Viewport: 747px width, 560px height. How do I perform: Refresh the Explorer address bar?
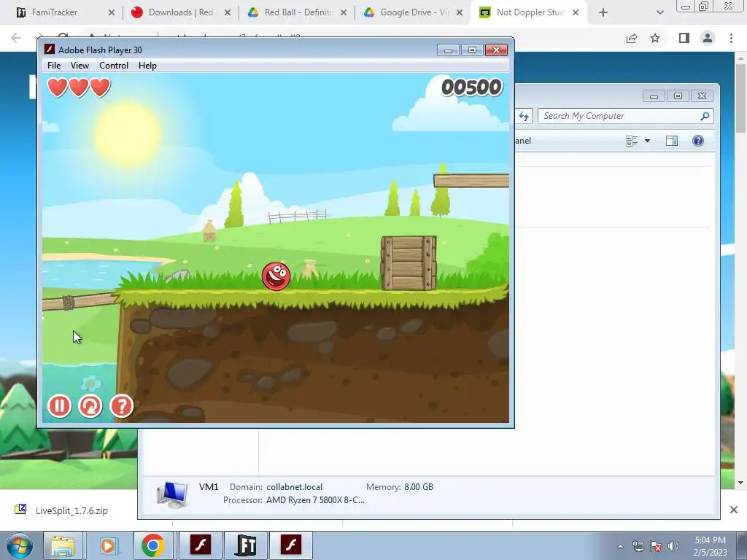[524, 116]
